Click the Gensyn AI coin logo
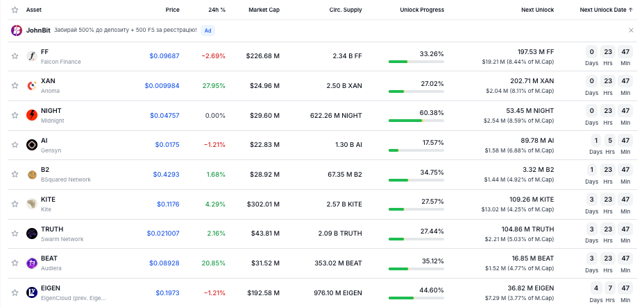The width and height of the screenshot is (644, 307). coord(32,145)
